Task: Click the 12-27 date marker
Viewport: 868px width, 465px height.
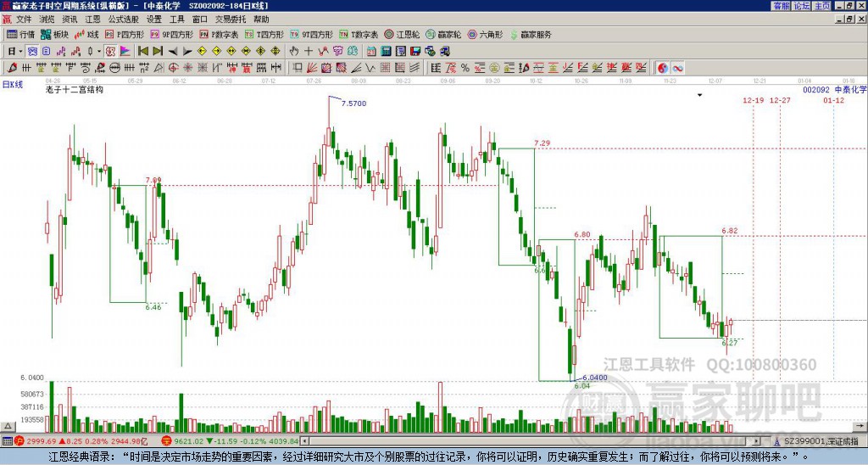Action: pyautogui.click(x=780, y=100)
